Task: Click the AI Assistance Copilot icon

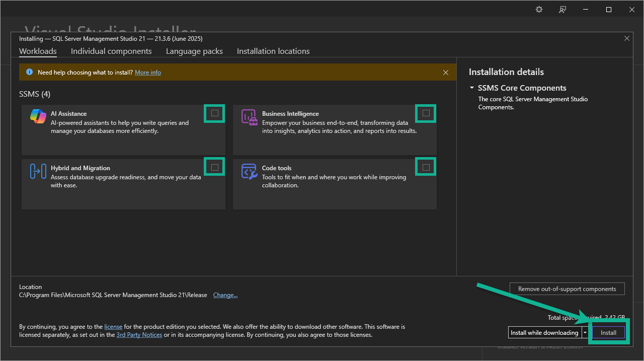Action: [38, 116]
